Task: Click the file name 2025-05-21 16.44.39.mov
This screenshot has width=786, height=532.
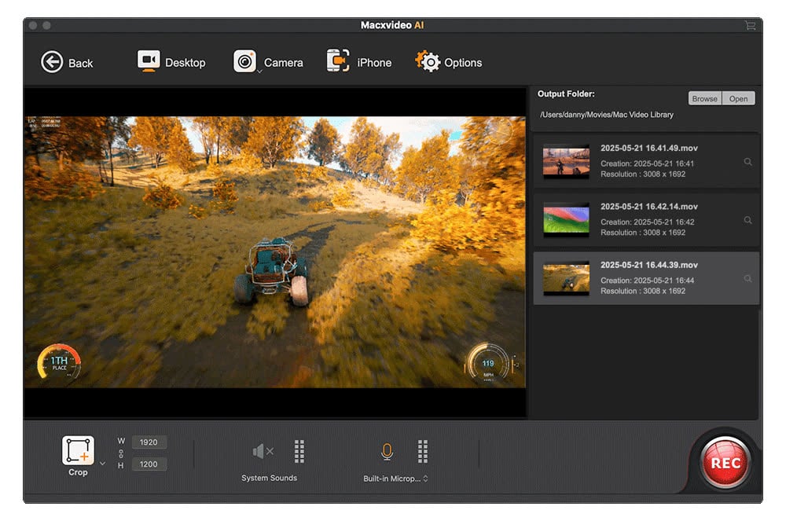Action: coord(649,265)
